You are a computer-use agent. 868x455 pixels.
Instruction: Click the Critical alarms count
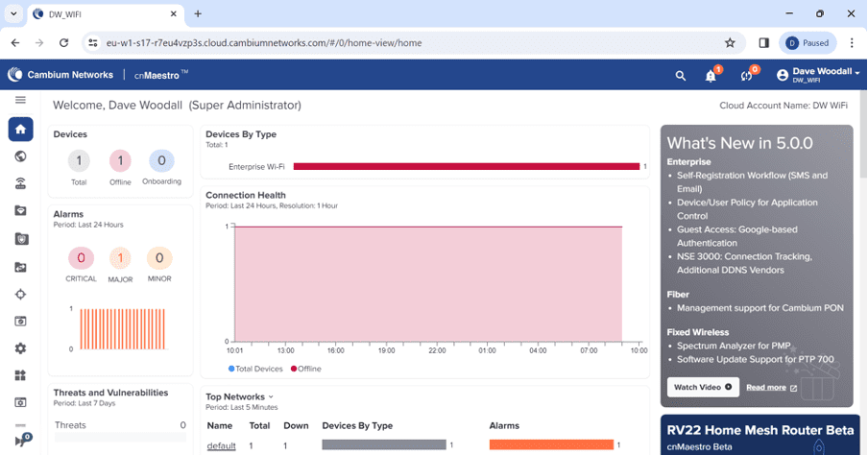[82, 258]
